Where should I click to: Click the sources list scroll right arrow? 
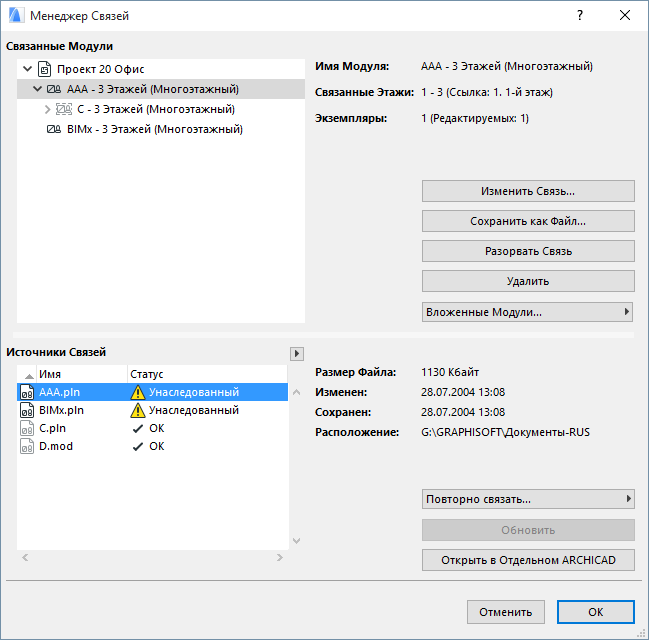(x=280, y=558)
